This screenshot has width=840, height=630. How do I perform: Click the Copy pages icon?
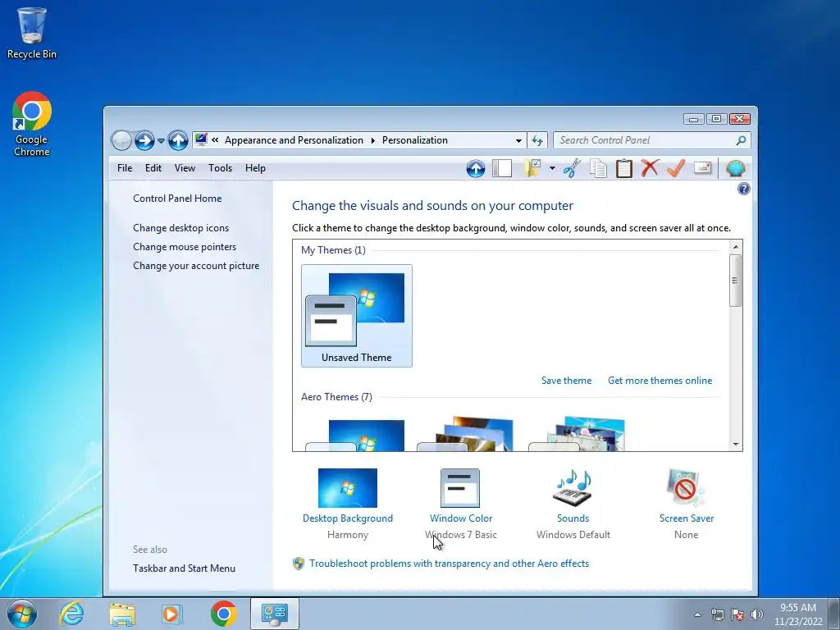(x=598, y=168)
